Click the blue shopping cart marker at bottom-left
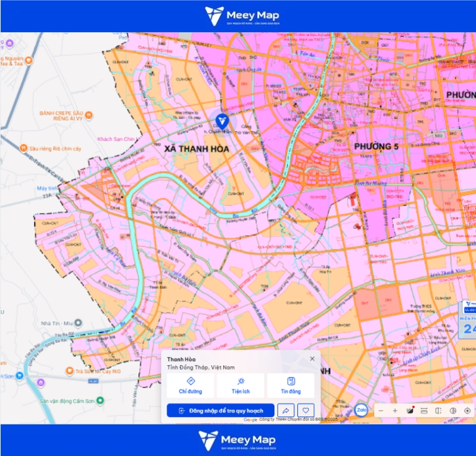 [20, 376]
